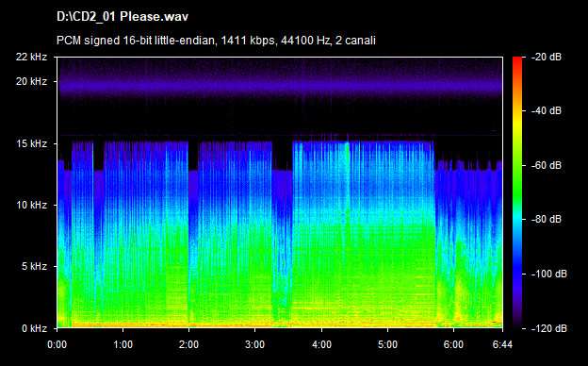Screen dimensions: 588x366
Task: Click the 0:00 time axis marker
Action: tap(57, 344)
